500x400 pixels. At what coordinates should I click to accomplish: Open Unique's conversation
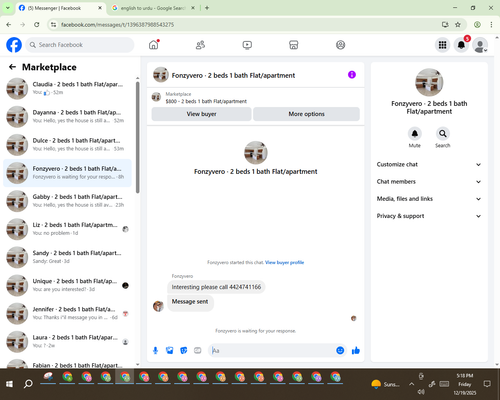tap(67, 285)
